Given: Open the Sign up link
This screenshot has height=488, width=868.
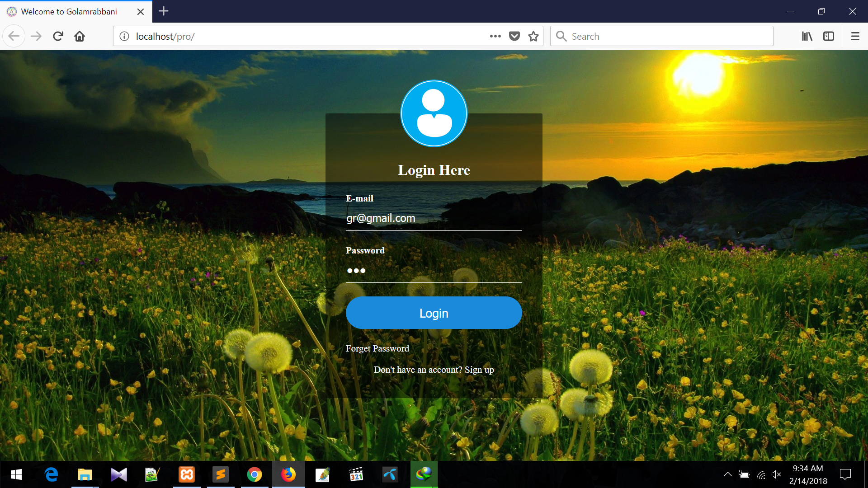Looking at the screenshot, I should (x=479, y=370).
